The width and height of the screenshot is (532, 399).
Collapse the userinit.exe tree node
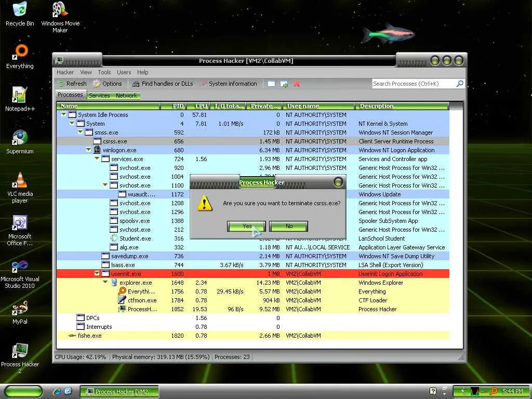point(97,273)
